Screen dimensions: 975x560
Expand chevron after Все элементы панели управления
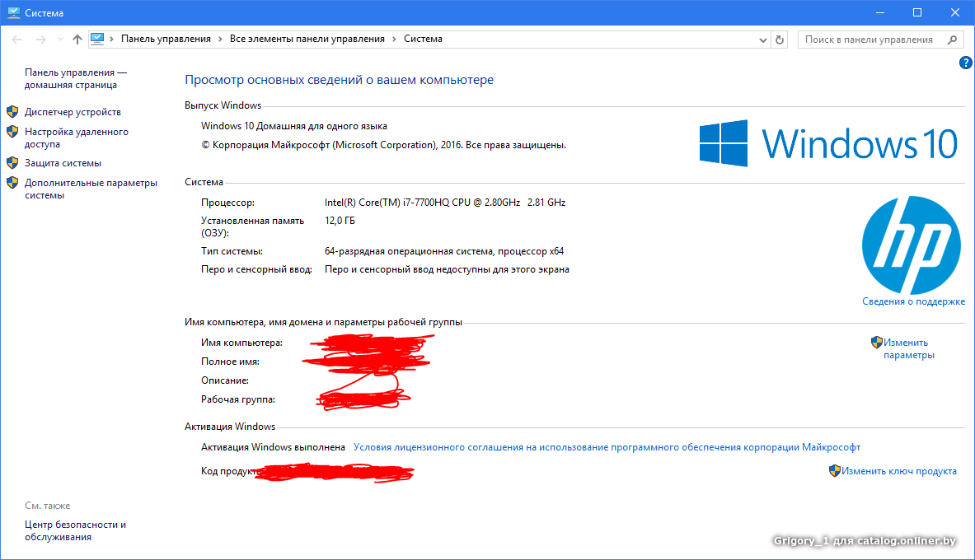click(x=394, y=40)
